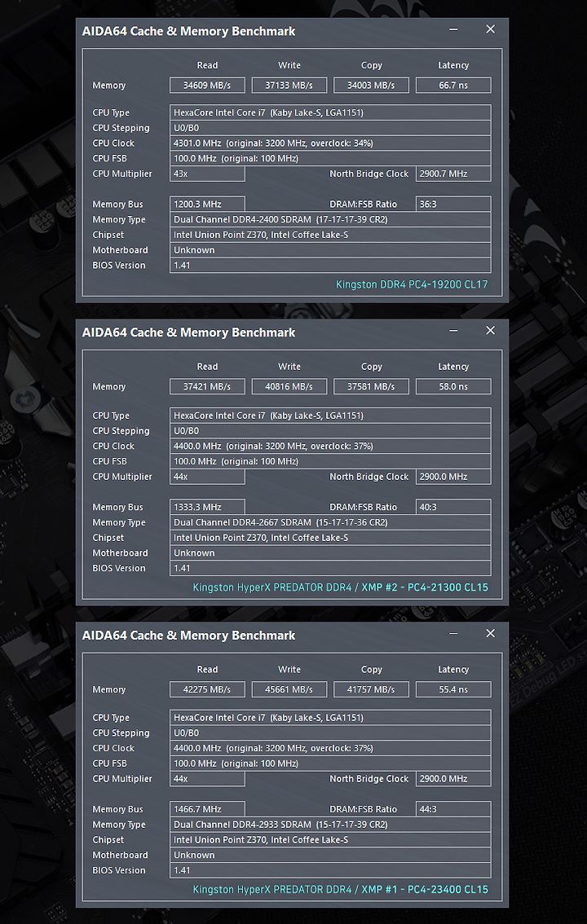Click the 1333.3 MHz Memory Bus value
This screenshot has height=924, width=587.
click(x=207, y=507)
